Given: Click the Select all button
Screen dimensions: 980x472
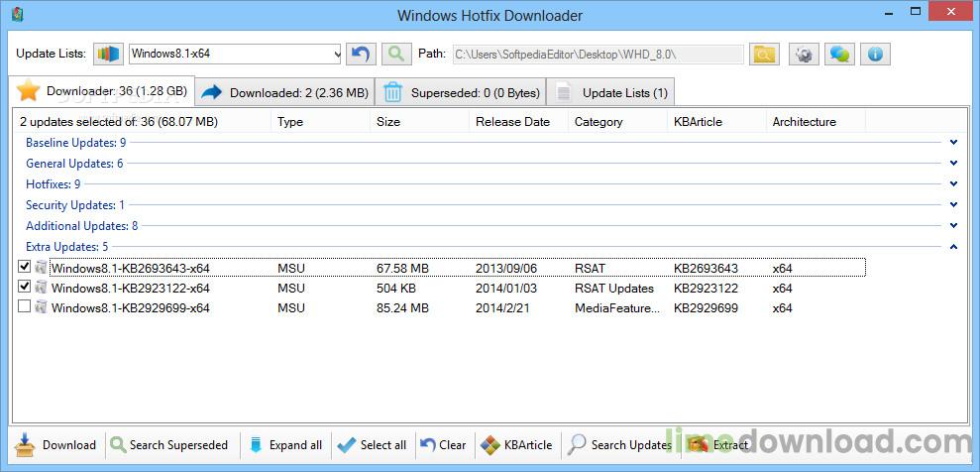Looking at the screenshot, I should (372, 445).
